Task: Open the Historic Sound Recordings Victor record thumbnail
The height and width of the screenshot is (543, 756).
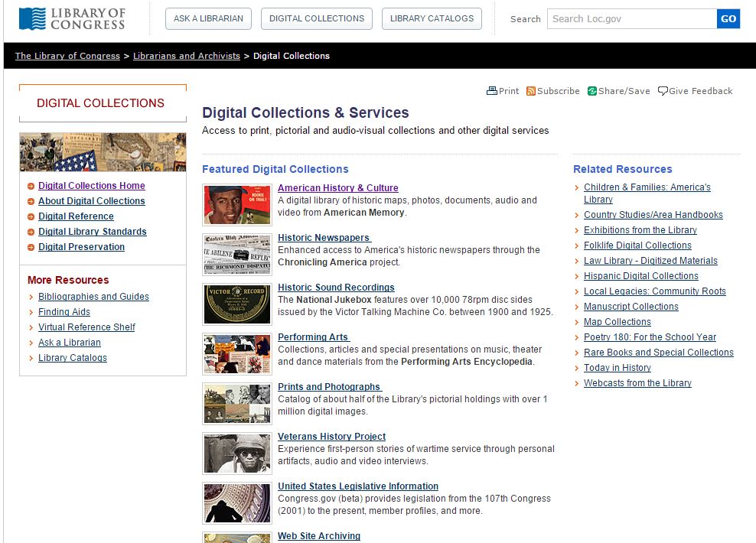Action: [x=237, y=304]
